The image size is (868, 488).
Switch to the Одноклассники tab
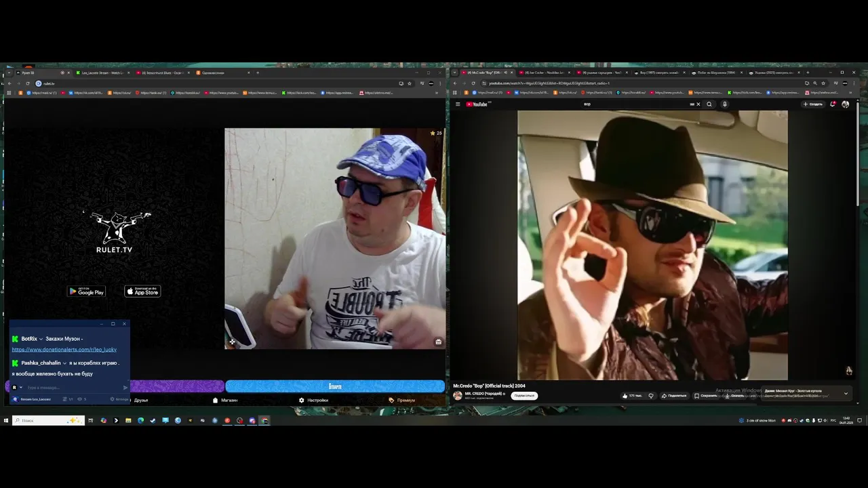pyautogui.click(x=222, y=73)
